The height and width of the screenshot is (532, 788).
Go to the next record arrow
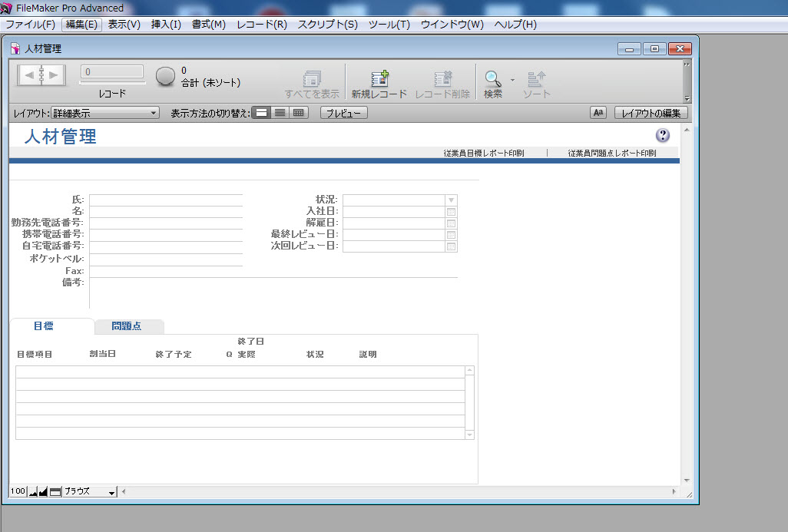coord(53,75)
